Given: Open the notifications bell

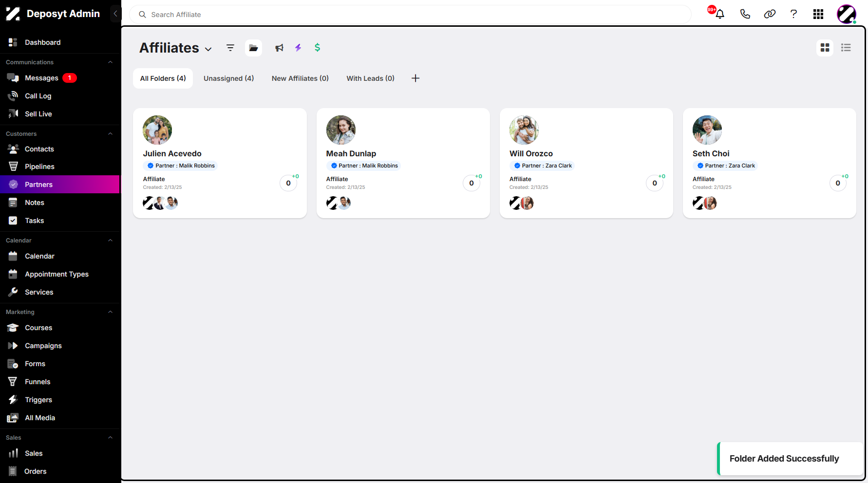Looking at the screenshot, I should point(720,14).
